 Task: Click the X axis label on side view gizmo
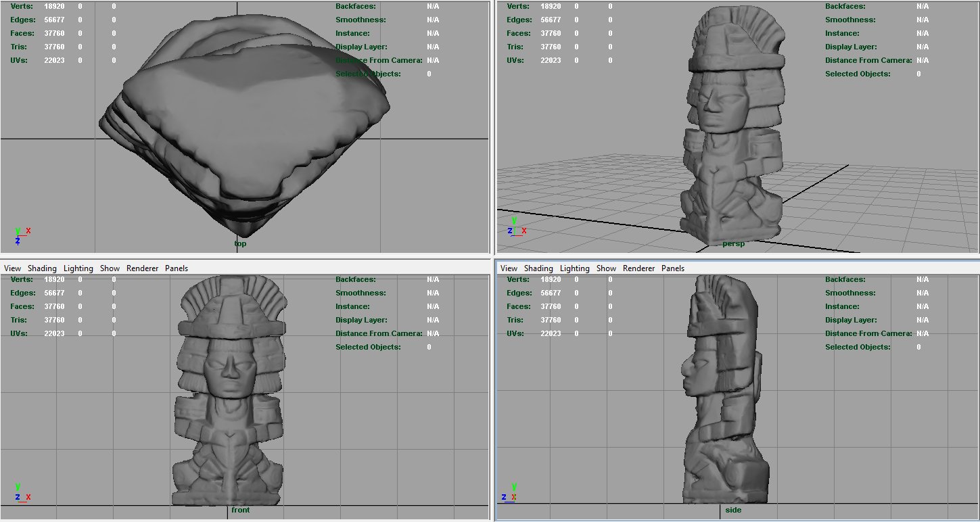tap(513, 497)
